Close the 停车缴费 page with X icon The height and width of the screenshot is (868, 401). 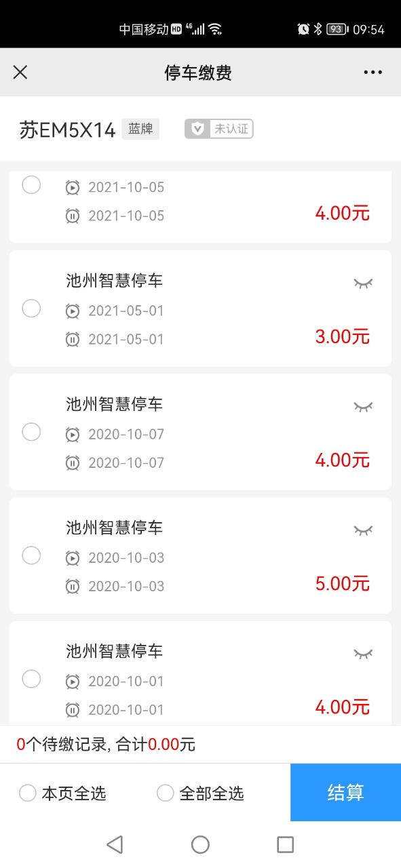coord(20,73)
